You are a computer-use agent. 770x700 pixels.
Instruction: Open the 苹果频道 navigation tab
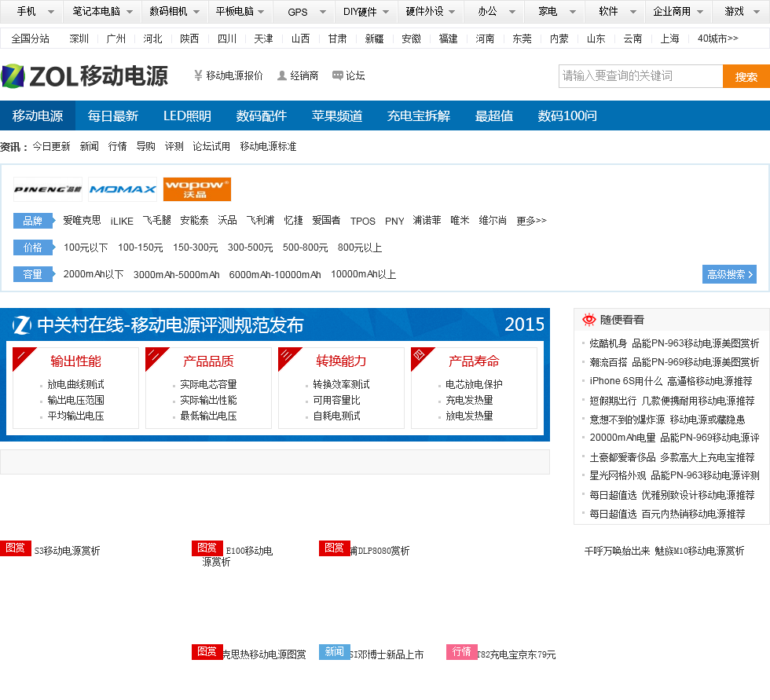337,115
